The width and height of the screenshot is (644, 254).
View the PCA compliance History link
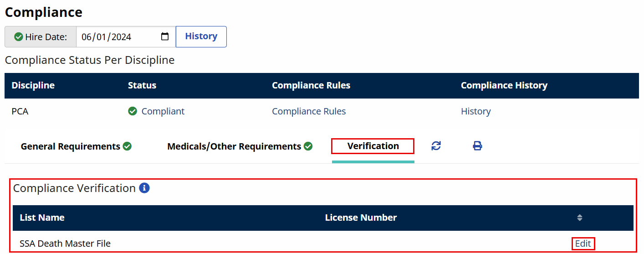[x=475, y=111]
